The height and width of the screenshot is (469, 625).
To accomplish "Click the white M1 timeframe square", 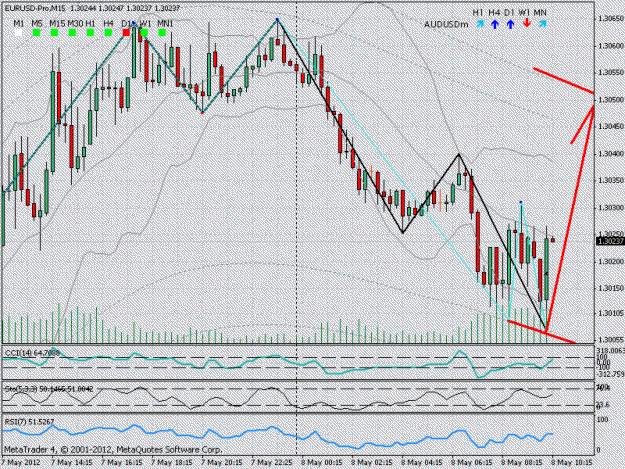I will [x=18, y=33].
